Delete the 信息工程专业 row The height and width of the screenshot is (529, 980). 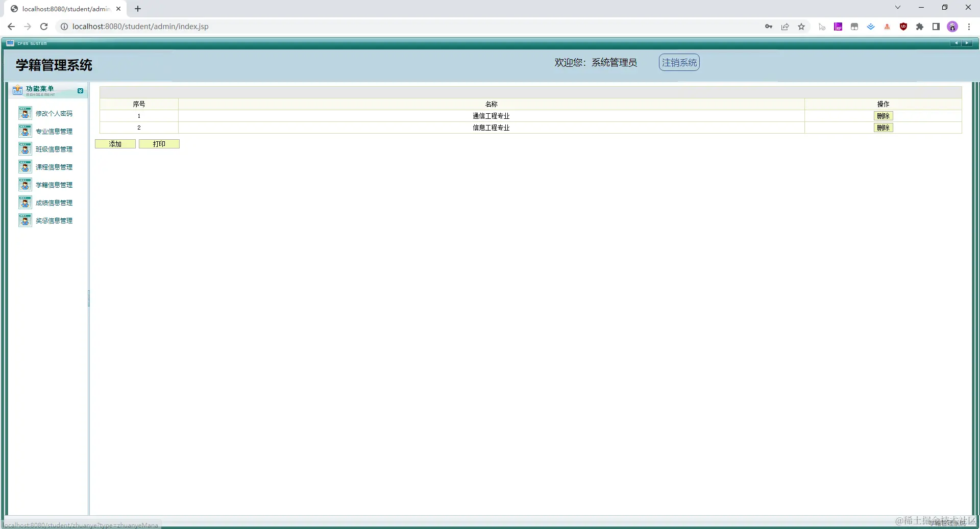tap(883, 128)
